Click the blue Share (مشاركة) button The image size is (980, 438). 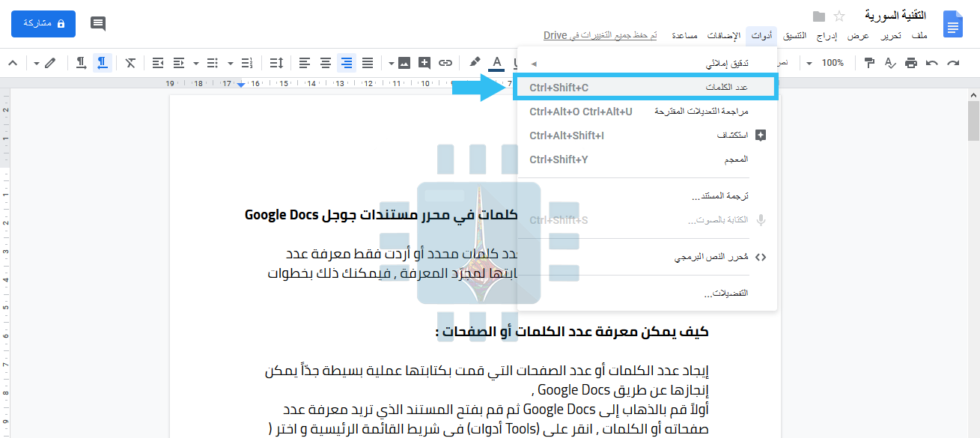tap(43, 24)
